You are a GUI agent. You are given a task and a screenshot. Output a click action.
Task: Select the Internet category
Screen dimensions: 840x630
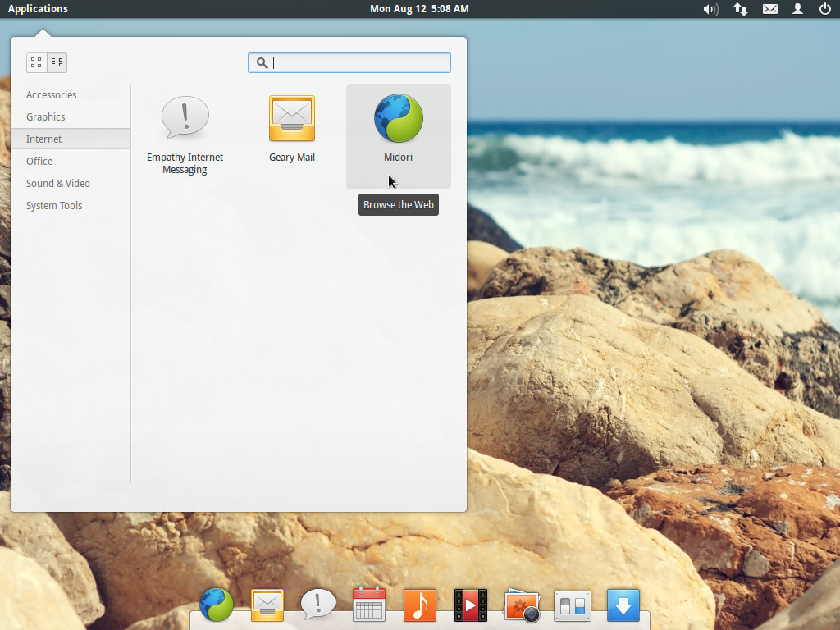[x=71, y=139]
